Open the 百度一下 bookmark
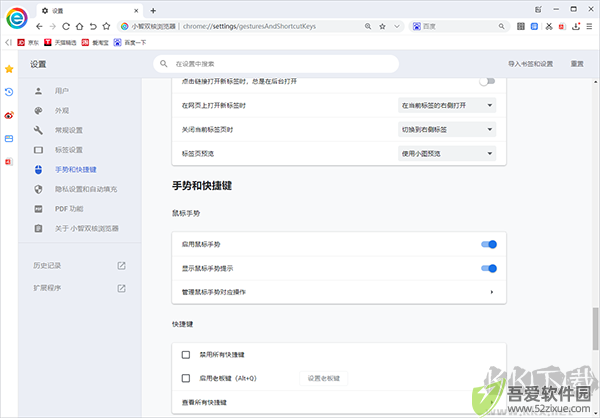This screenshot has height=418, width=600. (x=130, y=42)
